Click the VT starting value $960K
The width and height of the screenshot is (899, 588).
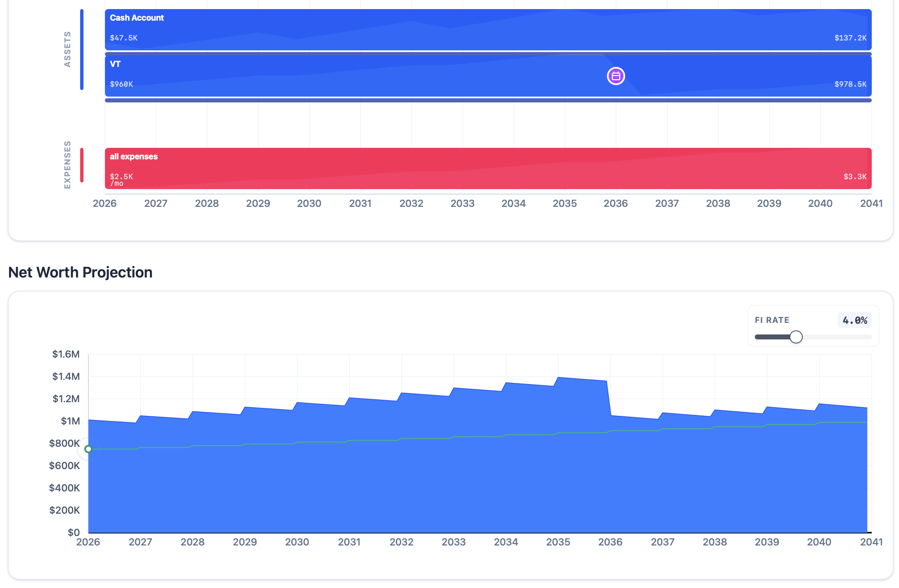(x=121, y=84)
